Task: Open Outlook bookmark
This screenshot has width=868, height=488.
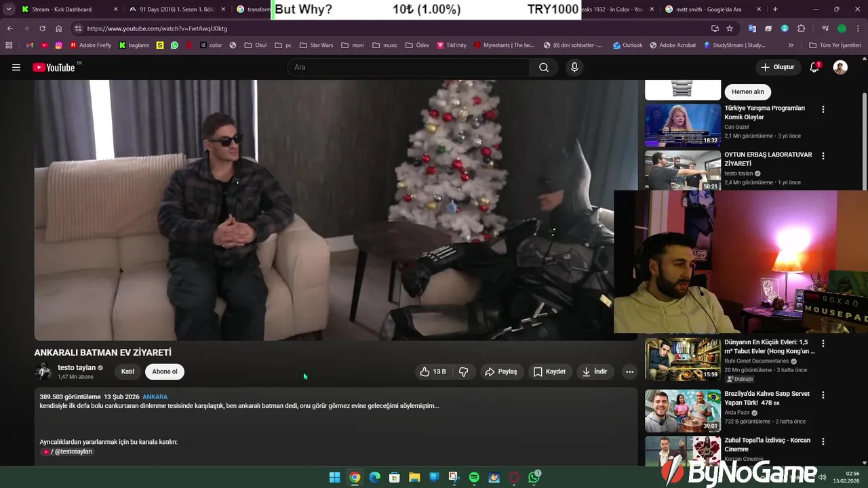Action: pyautogui.click(x=627, y=45)
